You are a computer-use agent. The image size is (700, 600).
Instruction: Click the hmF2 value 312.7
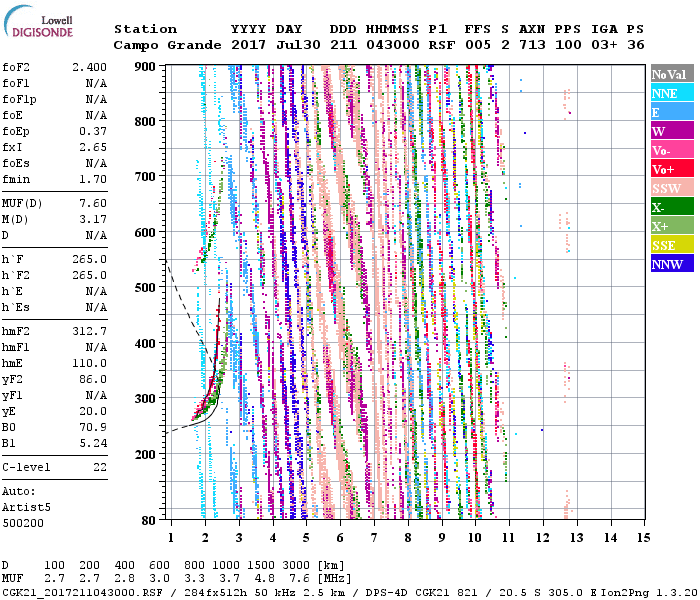pos(89,331)
